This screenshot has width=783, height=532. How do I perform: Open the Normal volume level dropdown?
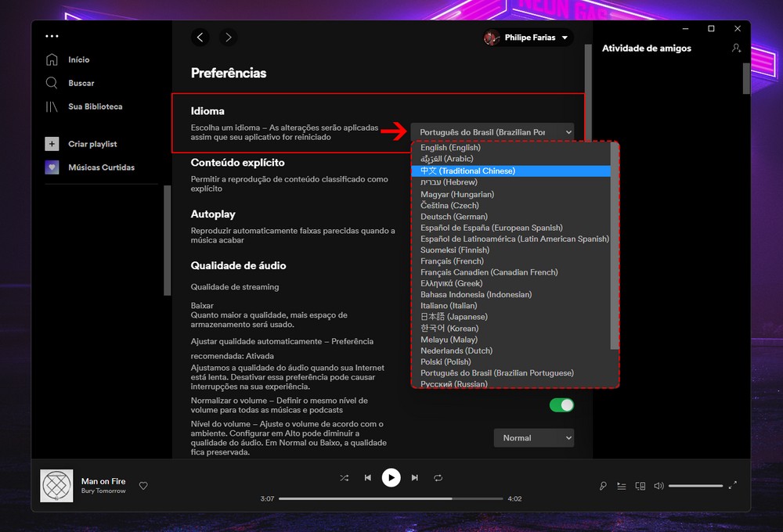pos(533,438)
